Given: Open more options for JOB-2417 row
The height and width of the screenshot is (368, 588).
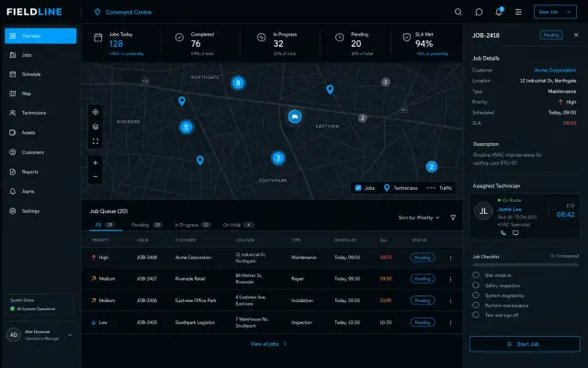Looking at the screenshot, I should [x=450, y=279].
